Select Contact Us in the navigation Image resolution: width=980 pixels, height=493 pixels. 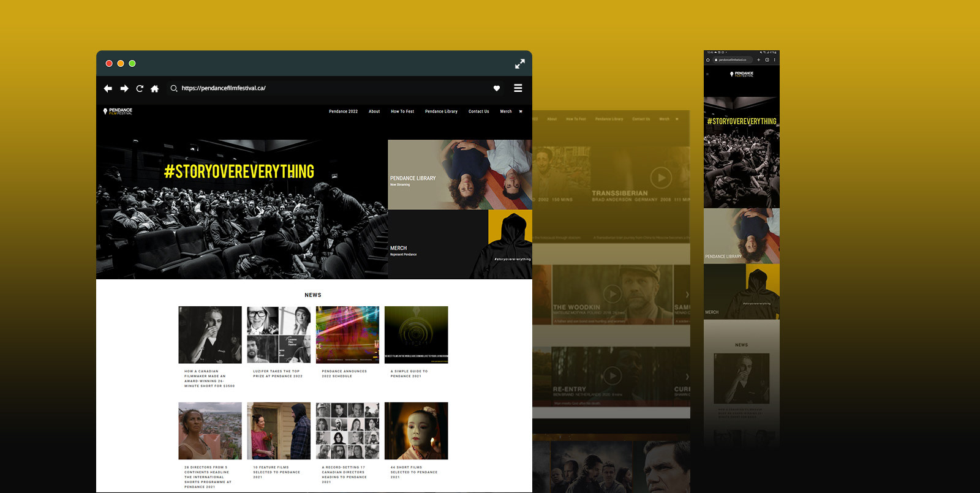478,111
